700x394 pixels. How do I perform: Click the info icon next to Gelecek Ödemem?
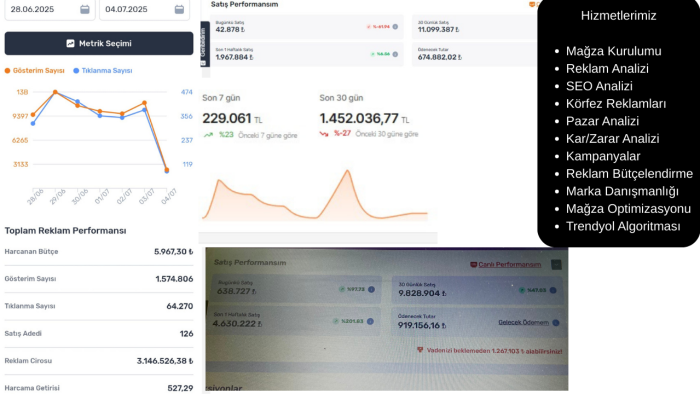click(556, 323)
